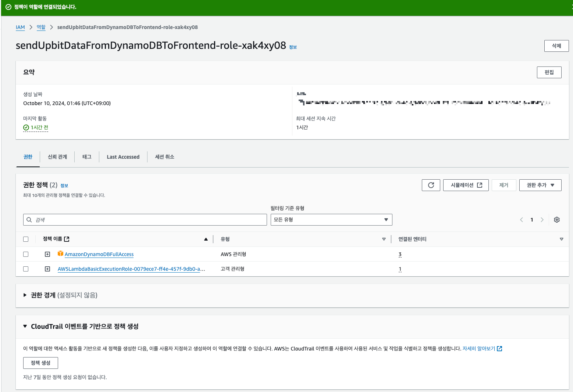Switch to the 신뢰 관계 tab

[57, 157]
